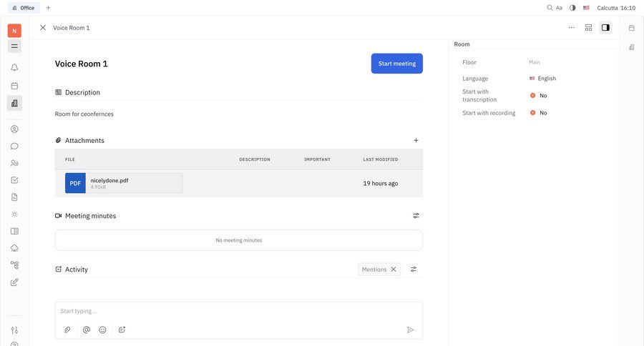Open the chat bubble icon in sidebar
The height and width of the screenshot is (346, 644).
click(x=14, y=146)
